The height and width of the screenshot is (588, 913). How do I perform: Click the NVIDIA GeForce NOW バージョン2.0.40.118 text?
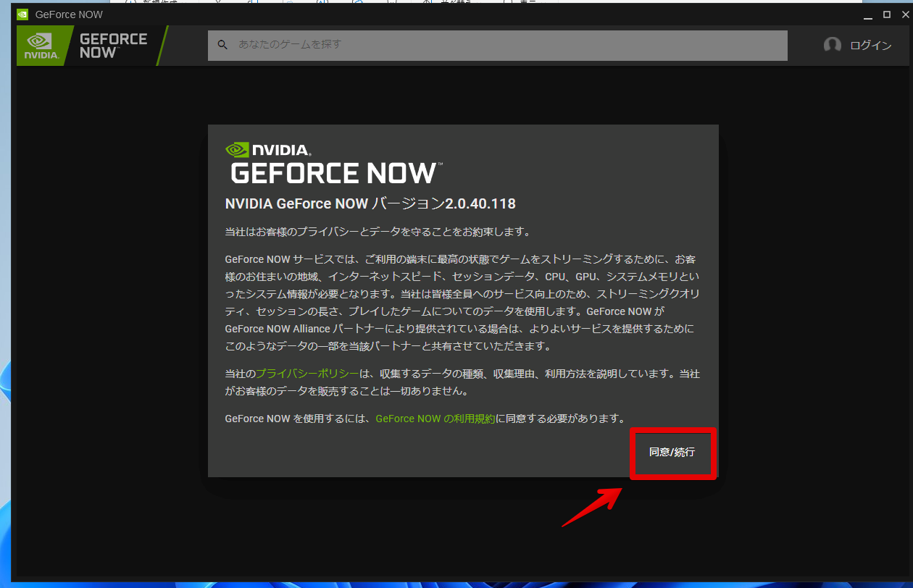pyautogui.click(x=370, y=204)
